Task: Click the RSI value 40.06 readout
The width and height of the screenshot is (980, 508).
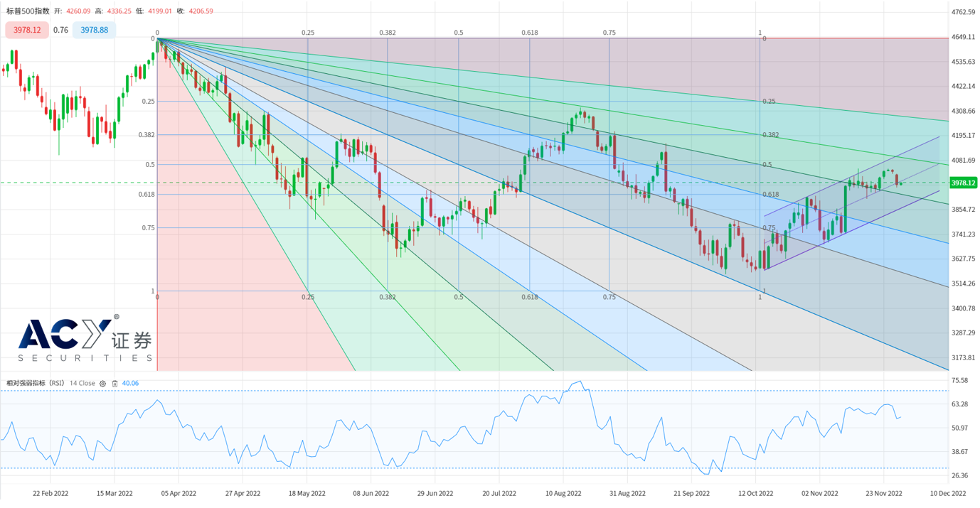Action: pos(130,383)
